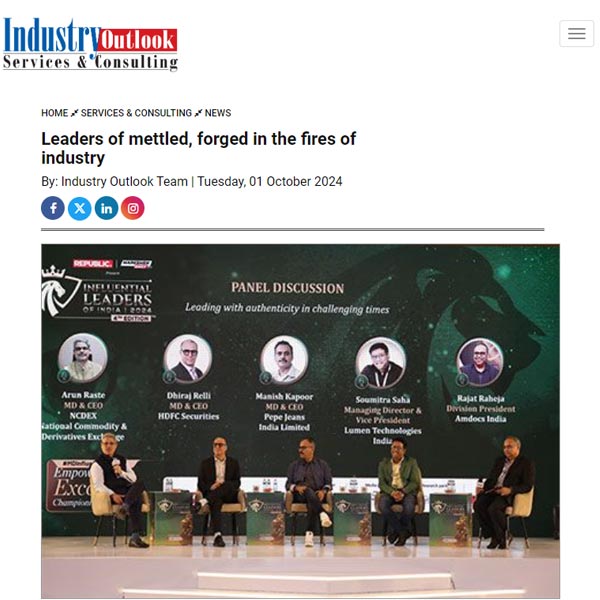Open the hamburger navigation menu
This screenshot has width=600, height=600.
(576, 34)
